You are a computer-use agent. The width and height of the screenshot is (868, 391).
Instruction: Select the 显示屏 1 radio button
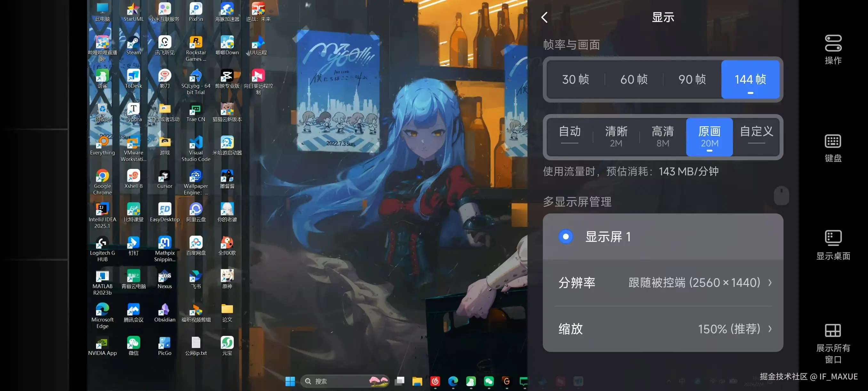pos(566,237)
